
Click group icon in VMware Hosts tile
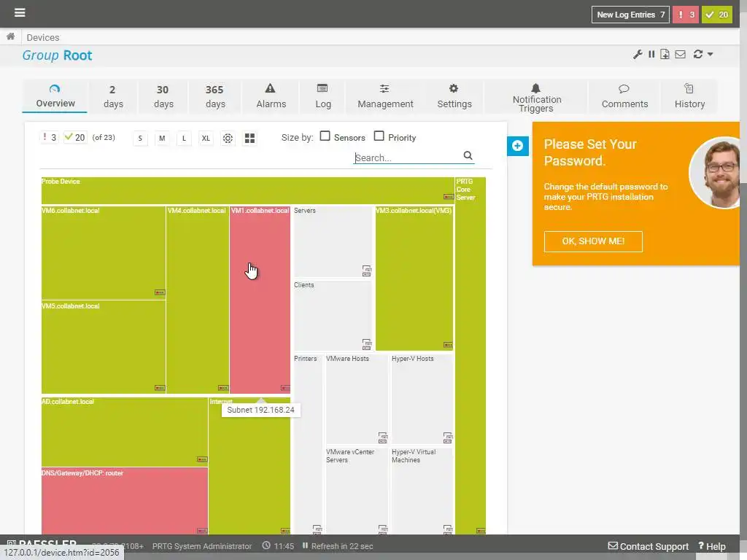[x=382, y=437]
